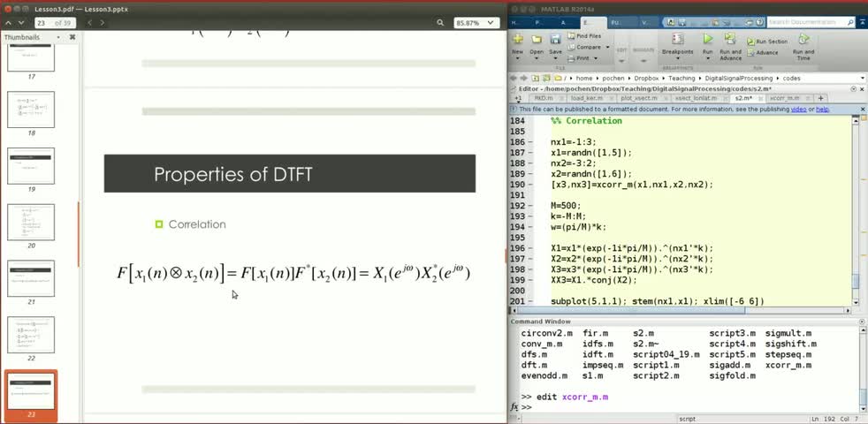Select slide thumbnail 18
868x424 pixels.
(31, 110)
